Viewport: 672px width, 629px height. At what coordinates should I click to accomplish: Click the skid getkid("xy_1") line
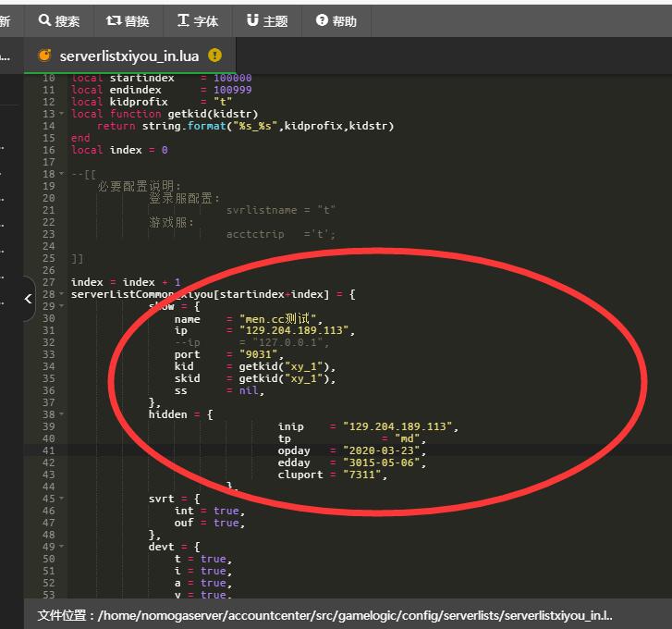click(255, 378)
